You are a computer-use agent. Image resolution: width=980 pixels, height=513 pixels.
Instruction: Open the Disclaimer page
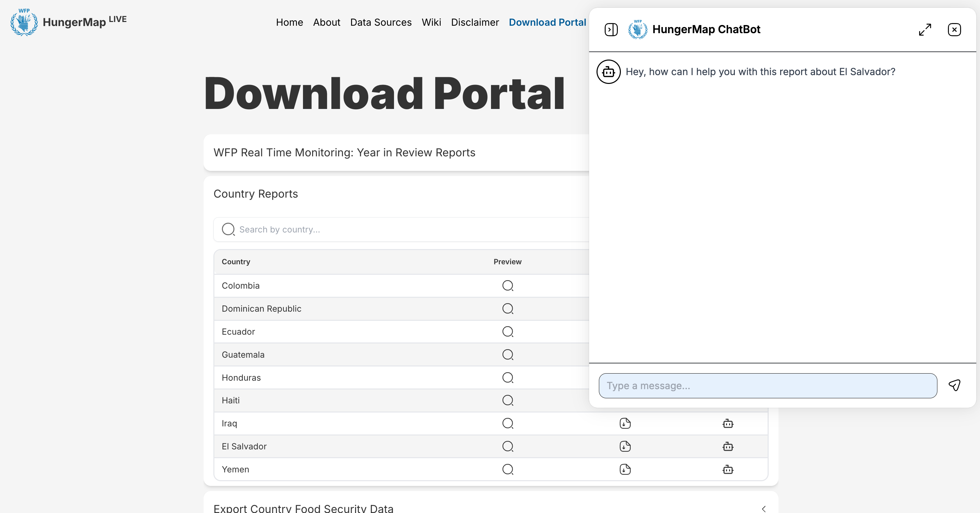475,22
